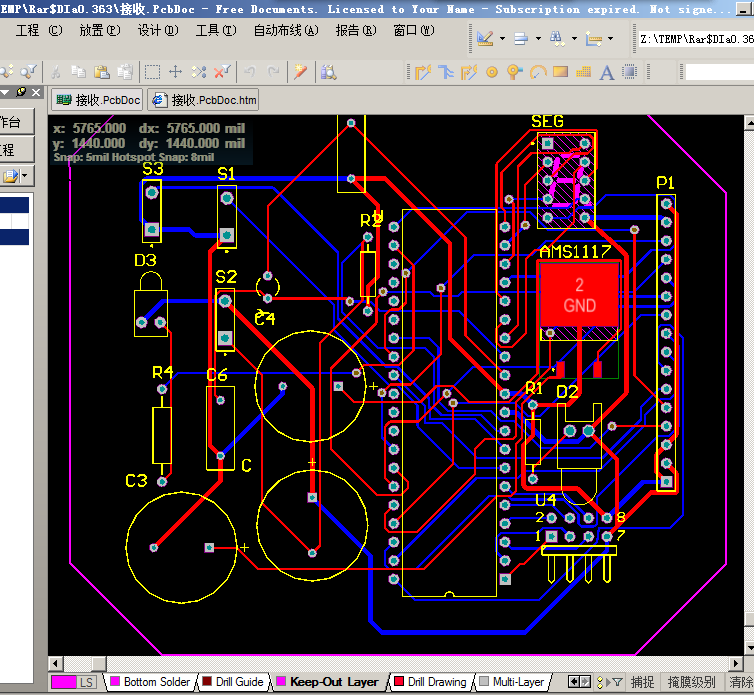Open the 窗口 (W) menu
Screen dimensions: 754x695
(x=414, y=30)
